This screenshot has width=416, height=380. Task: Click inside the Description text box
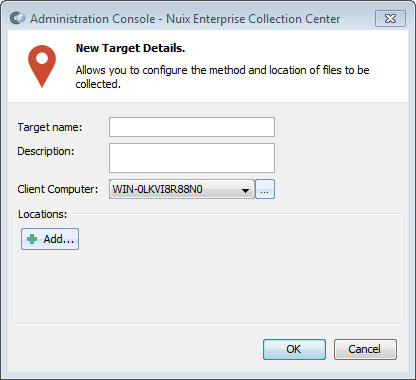pyautogui.click(x=192, y=158)
